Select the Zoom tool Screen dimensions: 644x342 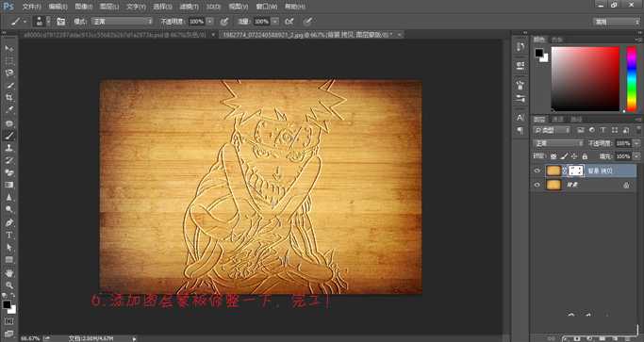pyautogui.click(x=8, y=285)
